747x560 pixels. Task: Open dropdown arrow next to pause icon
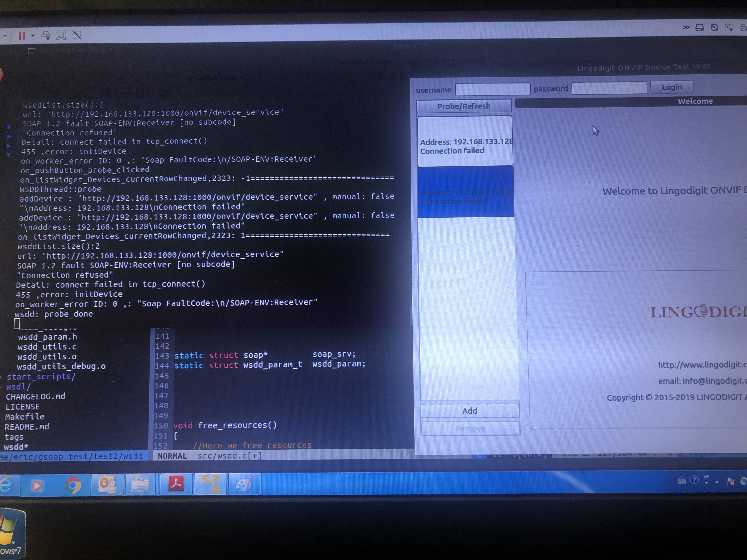click(33, 35)
